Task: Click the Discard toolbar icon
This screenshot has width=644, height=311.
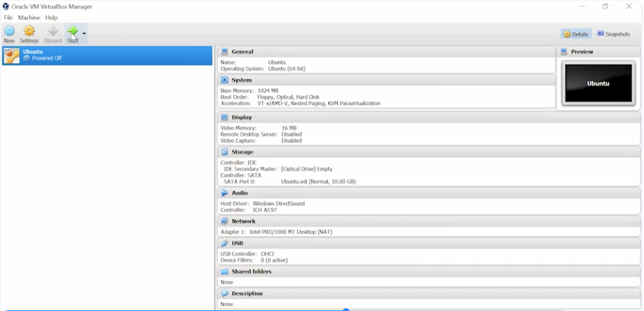Action: point(53,31)
